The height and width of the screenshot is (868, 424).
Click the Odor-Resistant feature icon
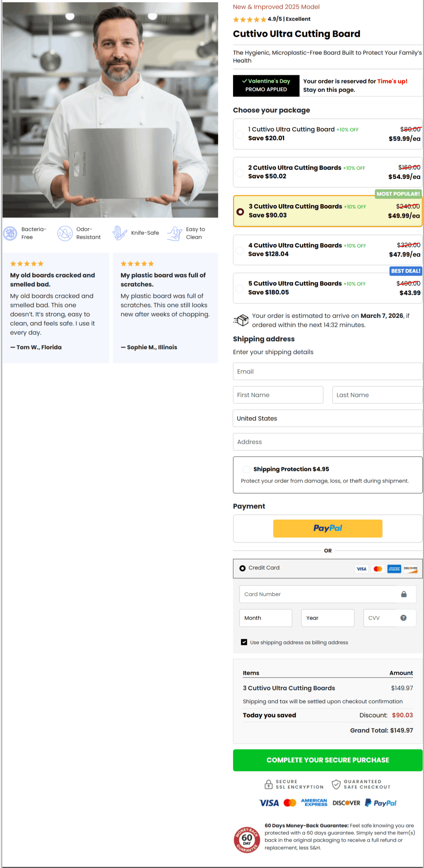(65, 233)
